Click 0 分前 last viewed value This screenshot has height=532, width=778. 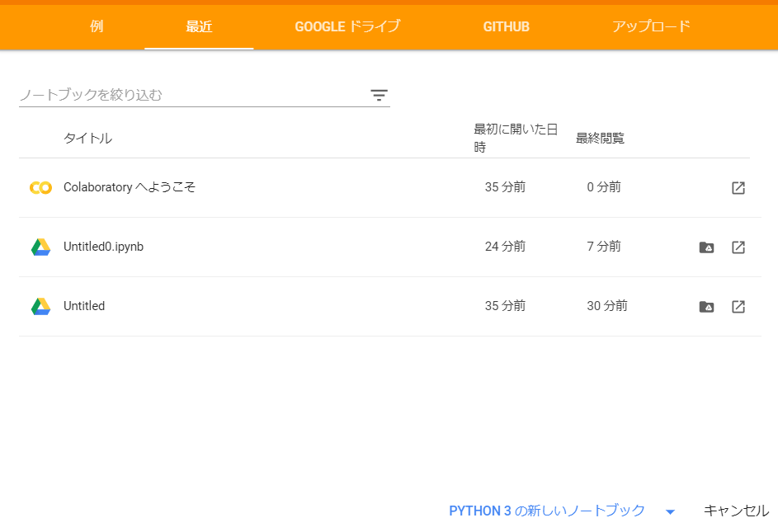(604, 187)
